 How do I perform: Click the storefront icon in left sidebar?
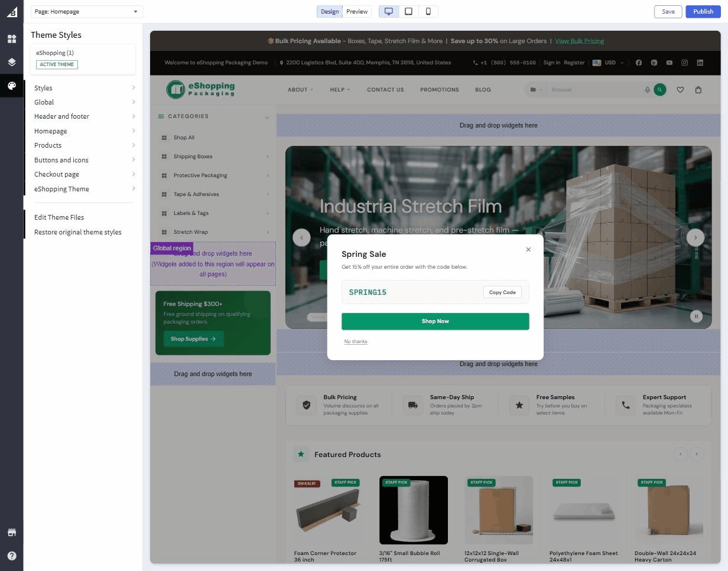pyautogui.click(x=11, y=533)
